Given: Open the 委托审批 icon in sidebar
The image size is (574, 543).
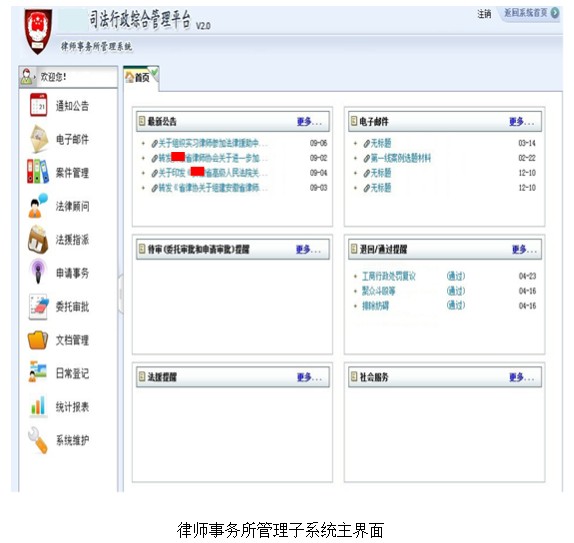Looking at the screenshot, I should [x=38, y=306].
